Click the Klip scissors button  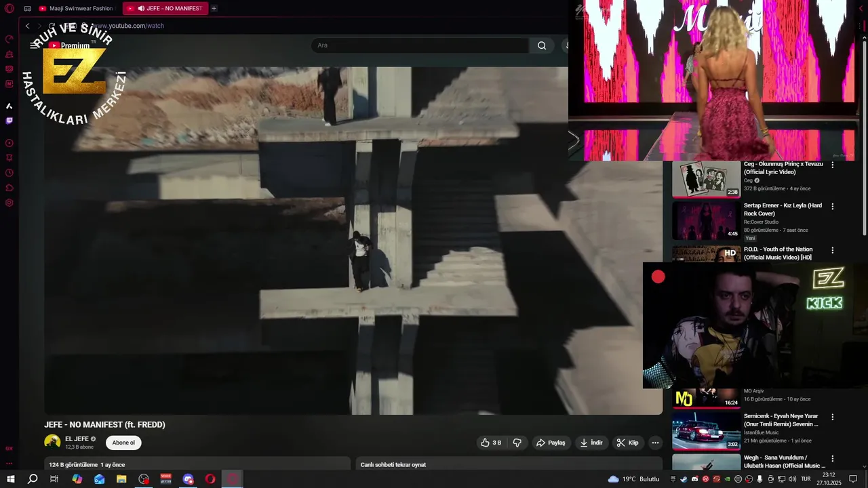[627, 443]
